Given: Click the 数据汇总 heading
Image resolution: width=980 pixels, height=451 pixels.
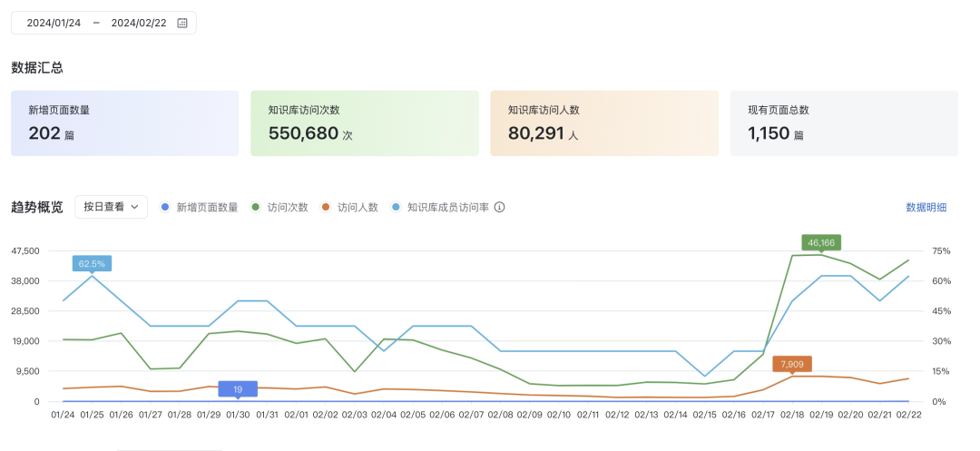Looking at the screenshot, I should pos(37,68).
